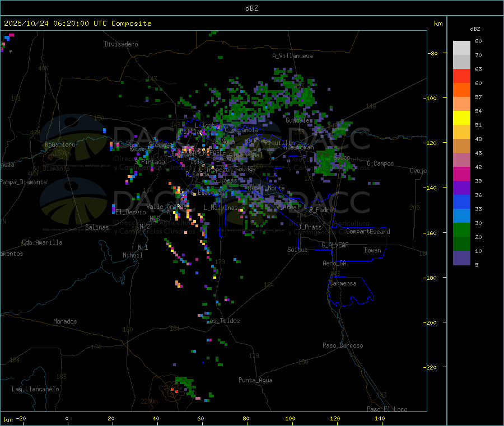Click the 'Soitue' map label
The width and height of the screenshot is (504, 426).
297,250
